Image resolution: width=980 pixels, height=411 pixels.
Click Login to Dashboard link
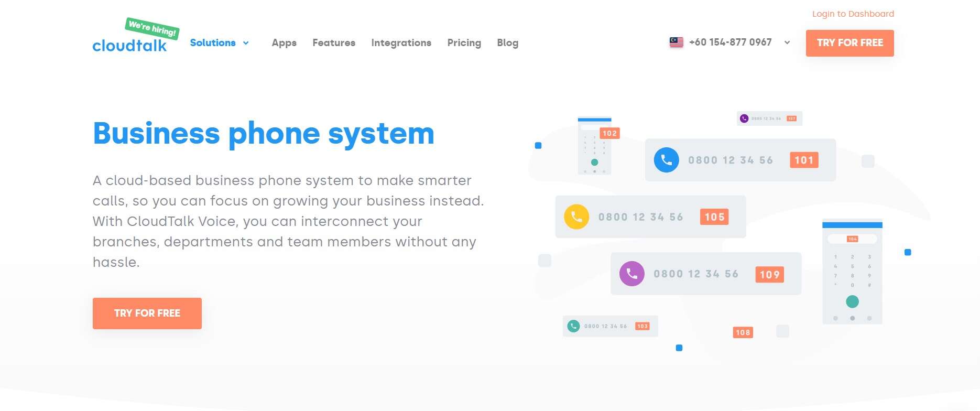[x=853, y=14]
